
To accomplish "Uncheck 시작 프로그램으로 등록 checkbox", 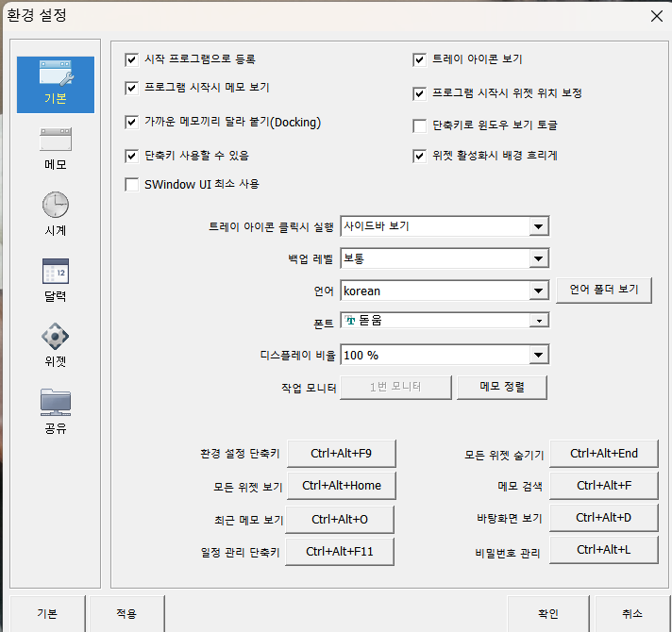I will coord(131,59).
